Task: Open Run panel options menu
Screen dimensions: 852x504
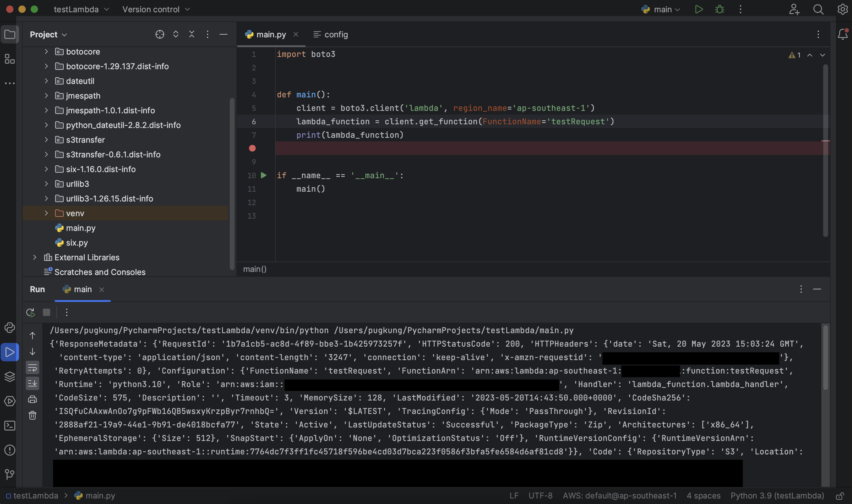Action: [801, 289]
